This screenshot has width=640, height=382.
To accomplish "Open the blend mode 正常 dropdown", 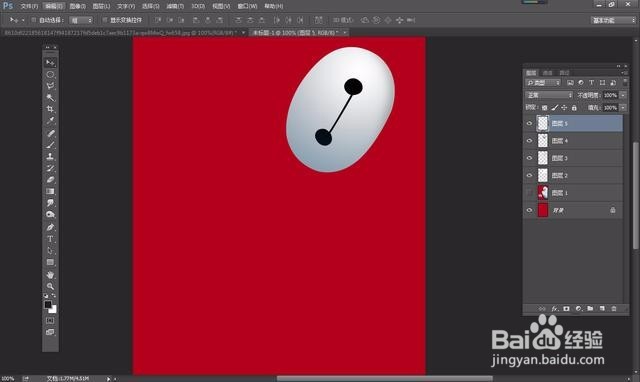I will point(549,95).
